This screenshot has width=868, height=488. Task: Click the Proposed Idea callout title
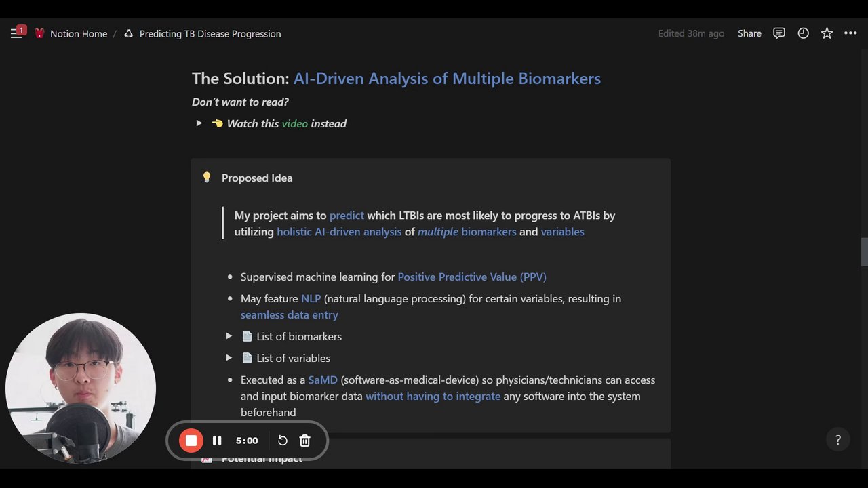(257, 178)
